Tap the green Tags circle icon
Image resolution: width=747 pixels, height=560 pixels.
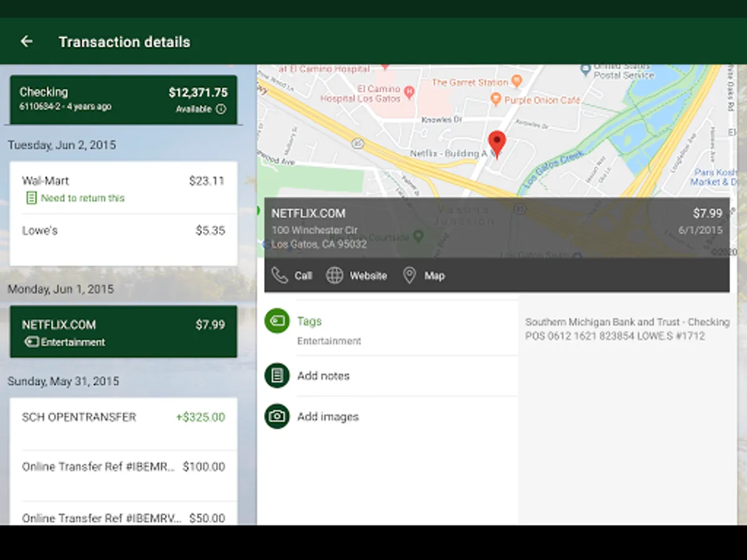(x=277, y=321)
